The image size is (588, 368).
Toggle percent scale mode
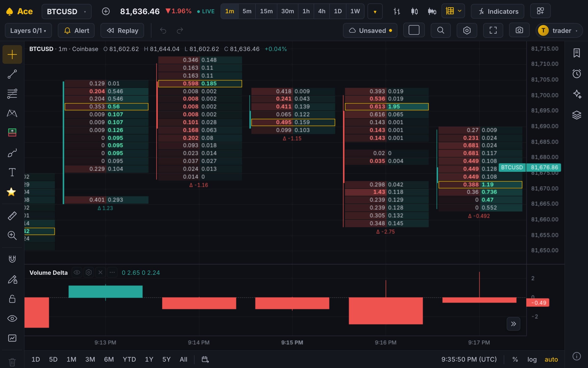(515, 359)
